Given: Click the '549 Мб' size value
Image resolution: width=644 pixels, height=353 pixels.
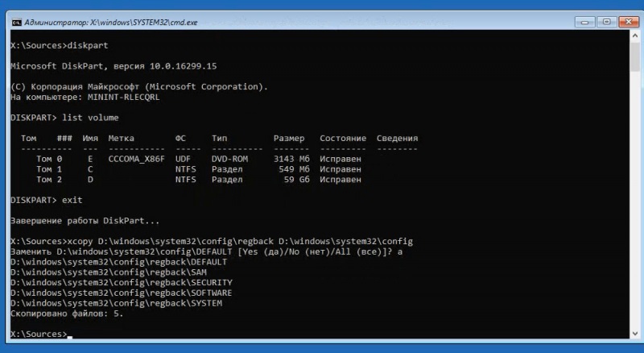Looking at the screenshot, I should pyautogui.click(x=294, y=169).
